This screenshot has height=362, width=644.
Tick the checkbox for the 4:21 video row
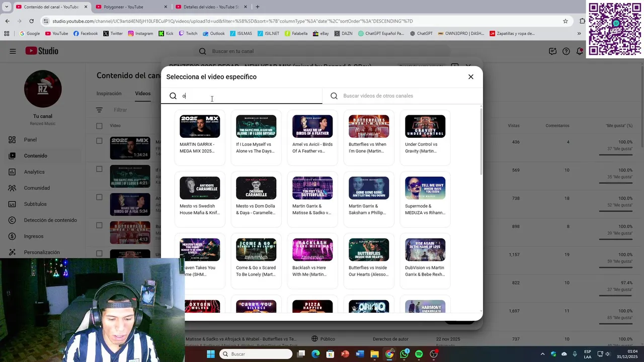(x=99, y=169)
